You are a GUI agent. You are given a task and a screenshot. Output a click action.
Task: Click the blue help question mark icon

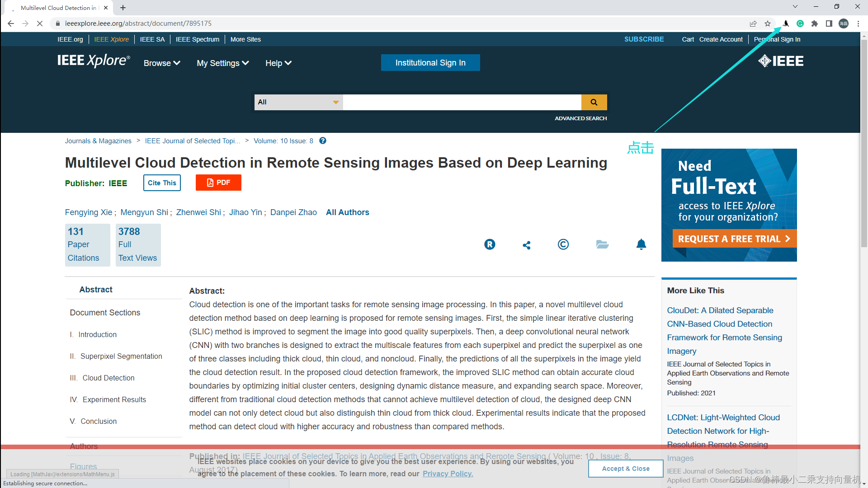[x=323, y=141]
